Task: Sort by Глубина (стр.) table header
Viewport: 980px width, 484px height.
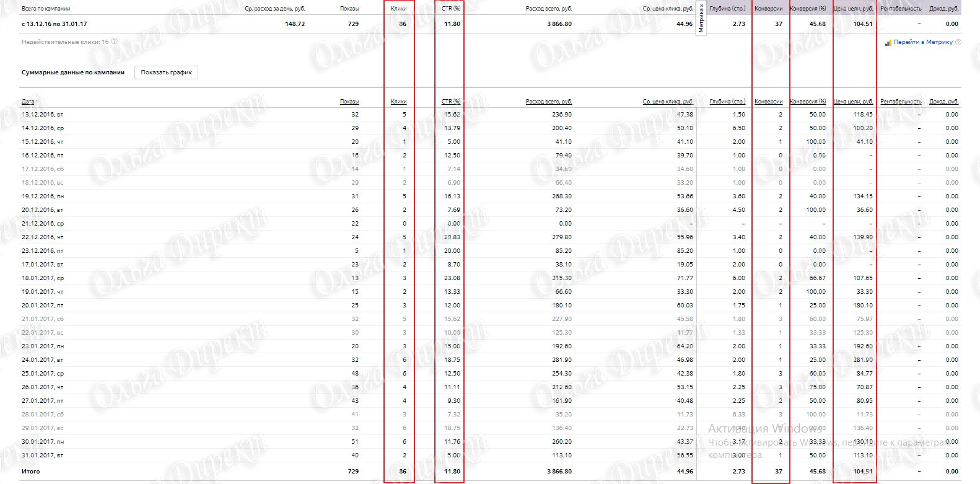Action: [x=727, y=102]
